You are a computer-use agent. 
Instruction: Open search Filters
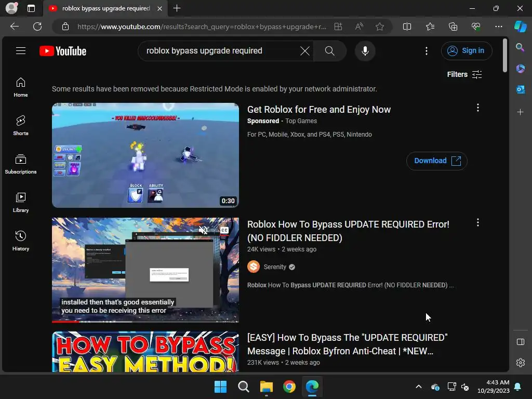tap(464, 74)
